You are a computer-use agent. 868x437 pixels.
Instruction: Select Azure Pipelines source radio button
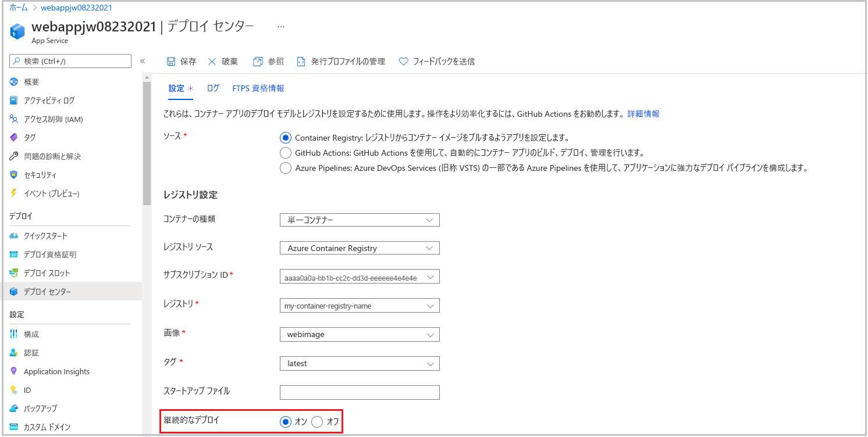point(285,168)
